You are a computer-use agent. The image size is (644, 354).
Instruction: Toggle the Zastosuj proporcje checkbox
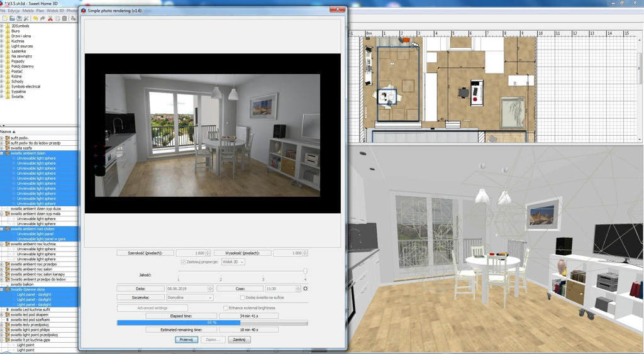point(183,262)
